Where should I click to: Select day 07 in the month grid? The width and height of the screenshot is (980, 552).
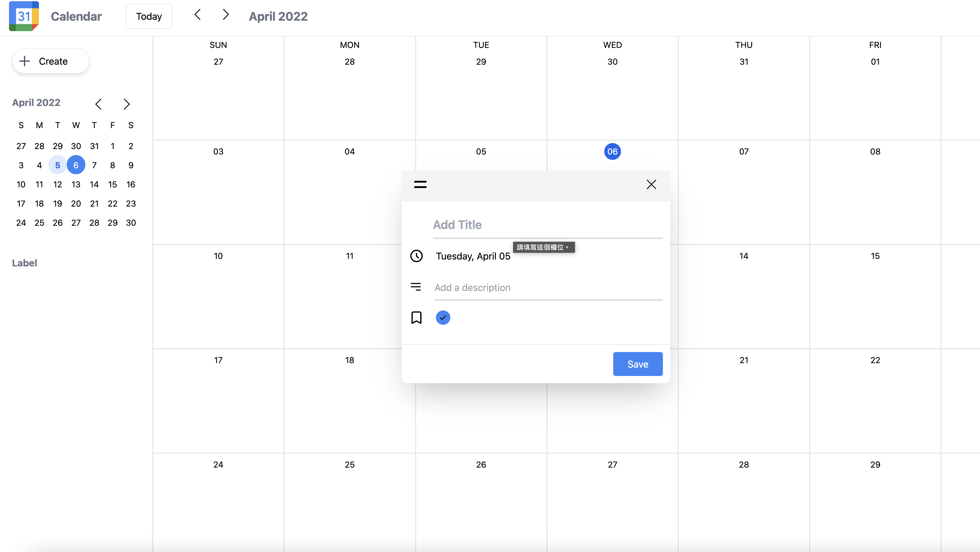[x=744, y=151]
